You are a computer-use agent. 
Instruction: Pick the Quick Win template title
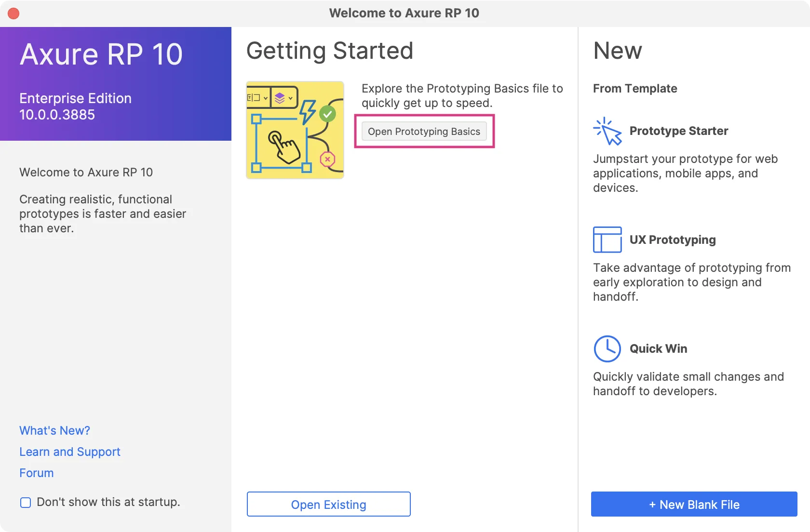tap(659, 348)
